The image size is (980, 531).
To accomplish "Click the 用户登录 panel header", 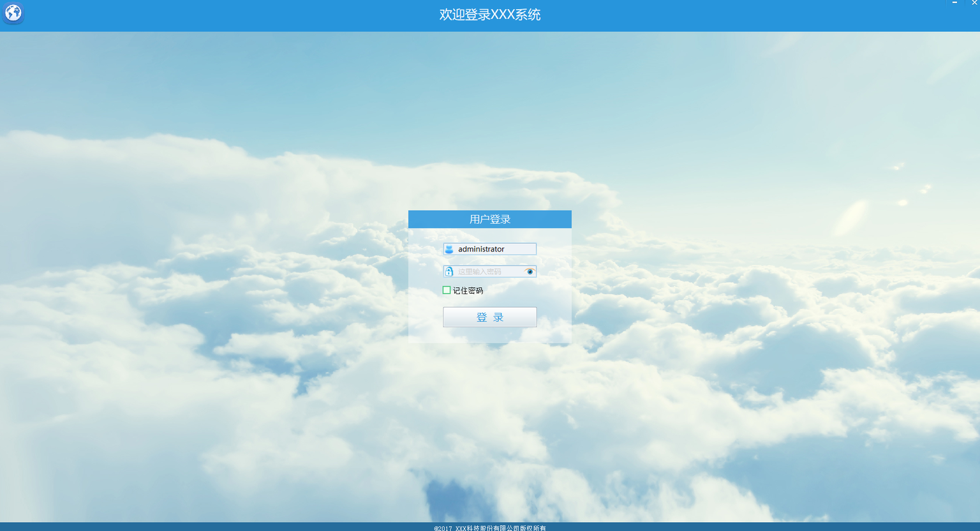I will click(x=490, y=219).
